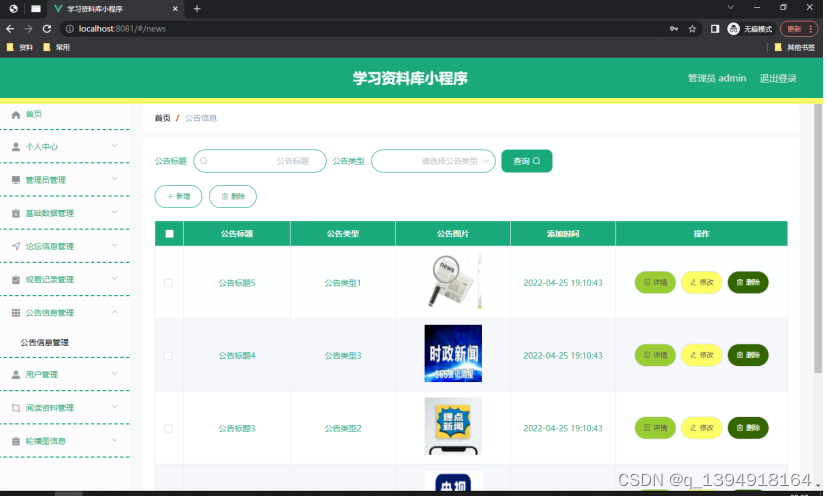Open the tab search dropdown arrow in title bar
The height and width of the screenshot is (498, 827).
[730, 7]
